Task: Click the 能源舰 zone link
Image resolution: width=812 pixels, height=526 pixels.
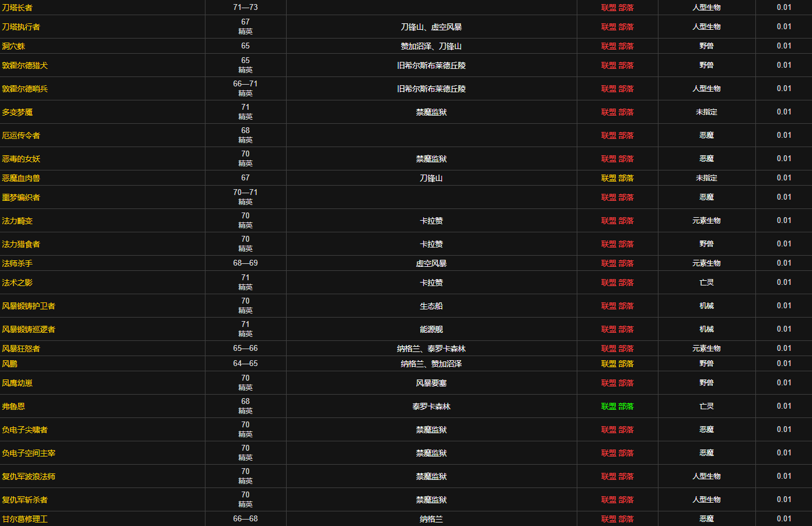Action: [431, 329]
